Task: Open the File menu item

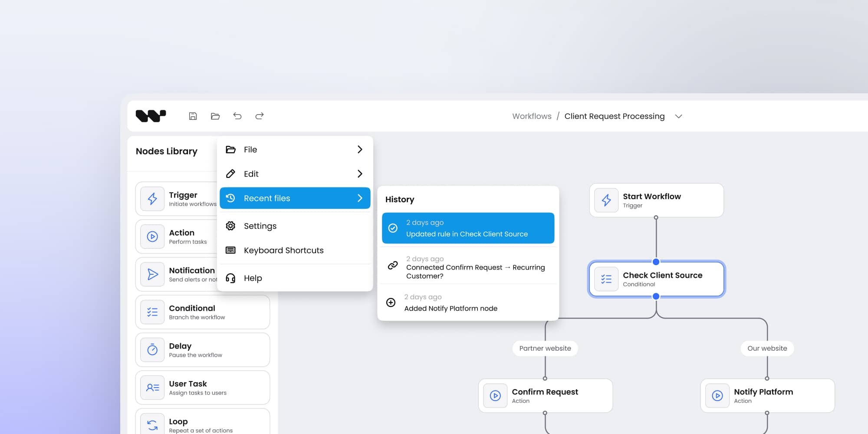Action: tap(295, 149)
